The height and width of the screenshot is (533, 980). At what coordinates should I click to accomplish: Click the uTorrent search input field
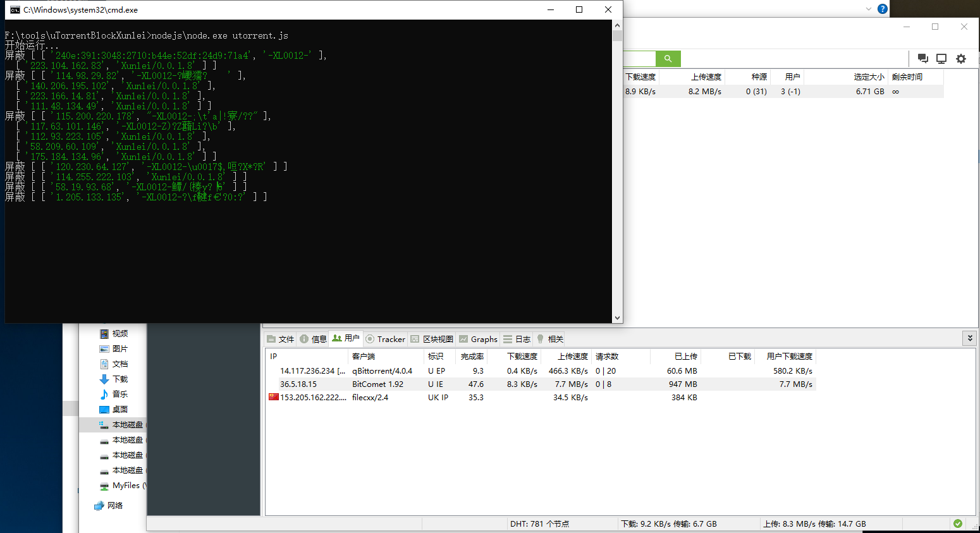pos(639,59)
